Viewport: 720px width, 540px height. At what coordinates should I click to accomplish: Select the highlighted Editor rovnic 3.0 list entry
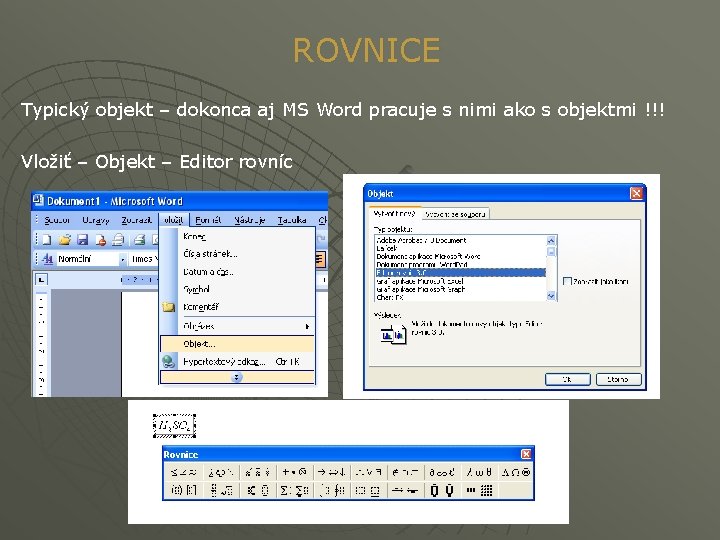(461, 273)
